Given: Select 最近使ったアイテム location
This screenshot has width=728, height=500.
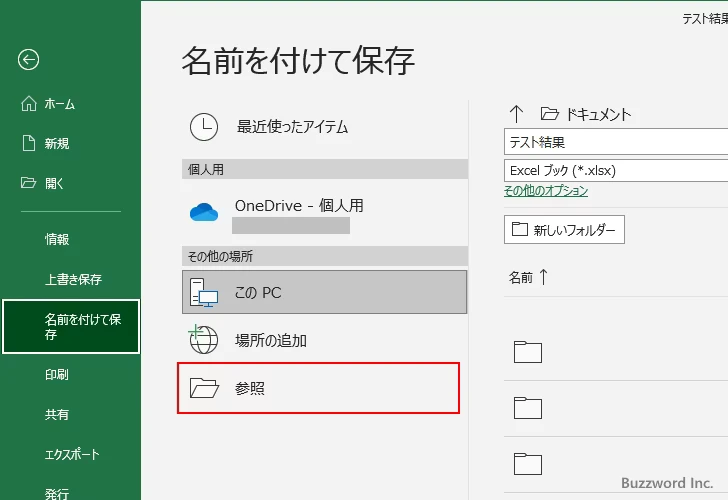Looking at the screenshot, I should (x=325, y=127).
